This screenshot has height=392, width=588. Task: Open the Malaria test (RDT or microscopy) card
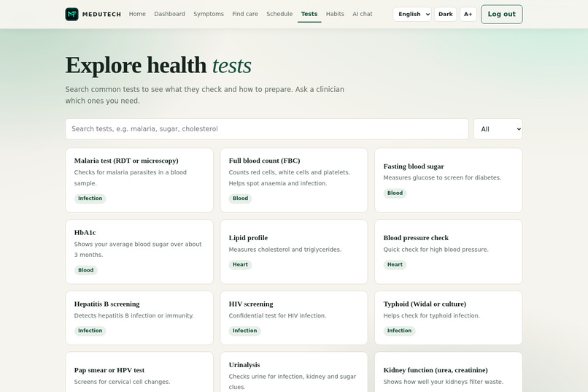coord(139,180)
